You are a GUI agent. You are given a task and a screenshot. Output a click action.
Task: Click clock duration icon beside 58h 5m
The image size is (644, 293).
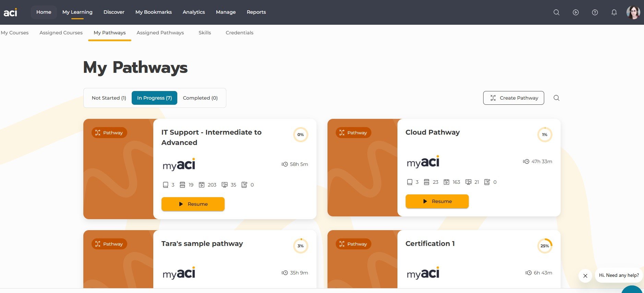click(x=285, y=164)
